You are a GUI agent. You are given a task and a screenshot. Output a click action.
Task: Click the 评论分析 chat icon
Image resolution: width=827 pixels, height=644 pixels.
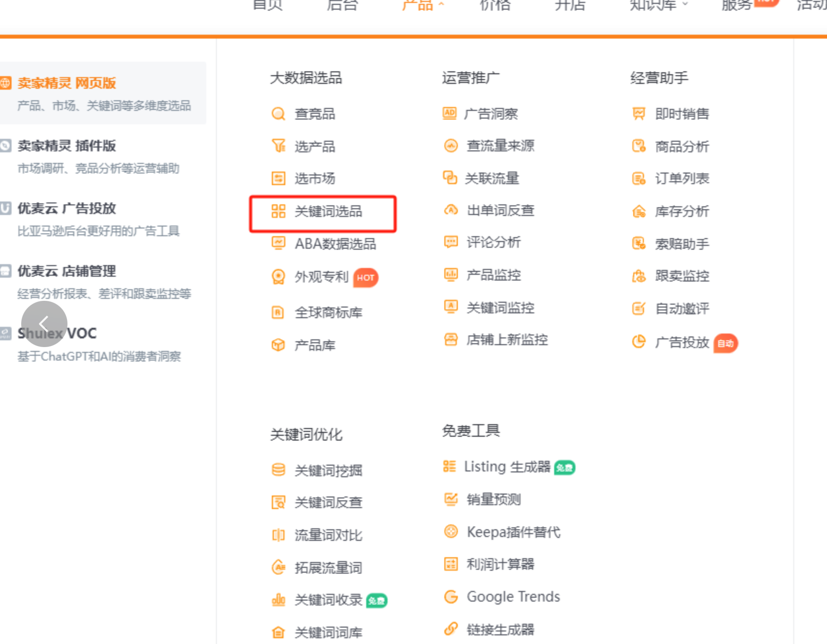coord(451,242)
